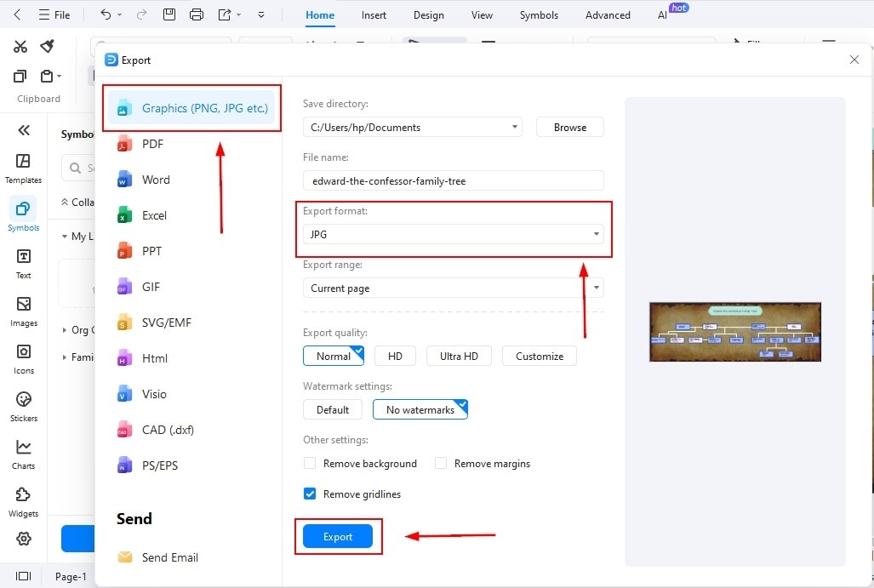This screenshot has width=874, height=588.
Task: Click the Export button
Action: point(337,536)
